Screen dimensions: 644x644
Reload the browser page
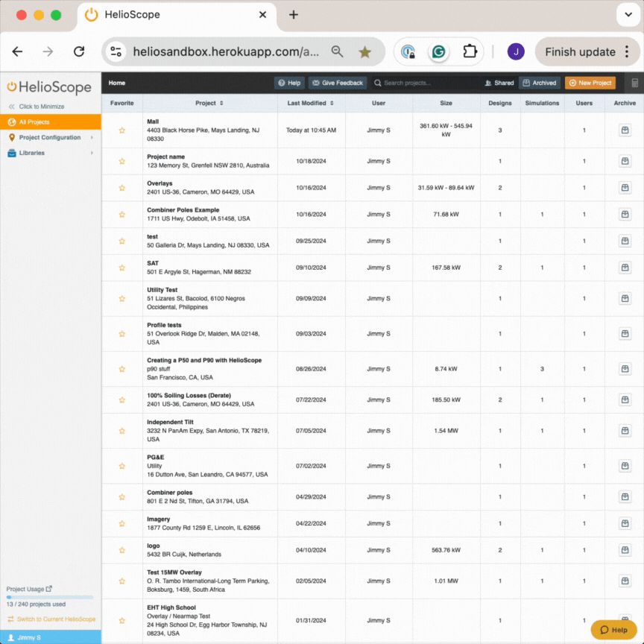(79, 51)
